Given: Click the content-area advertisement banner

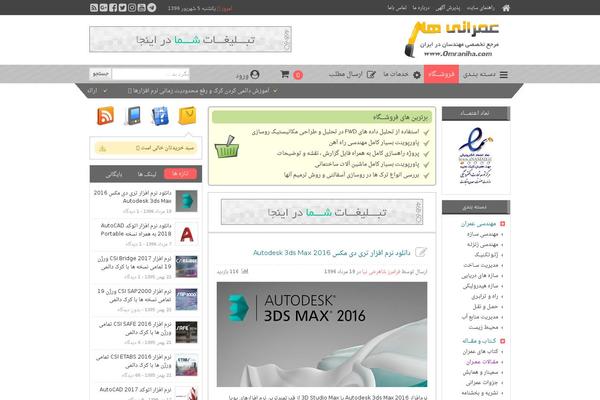Looking at the screenshot, I should tap(322, 212).
